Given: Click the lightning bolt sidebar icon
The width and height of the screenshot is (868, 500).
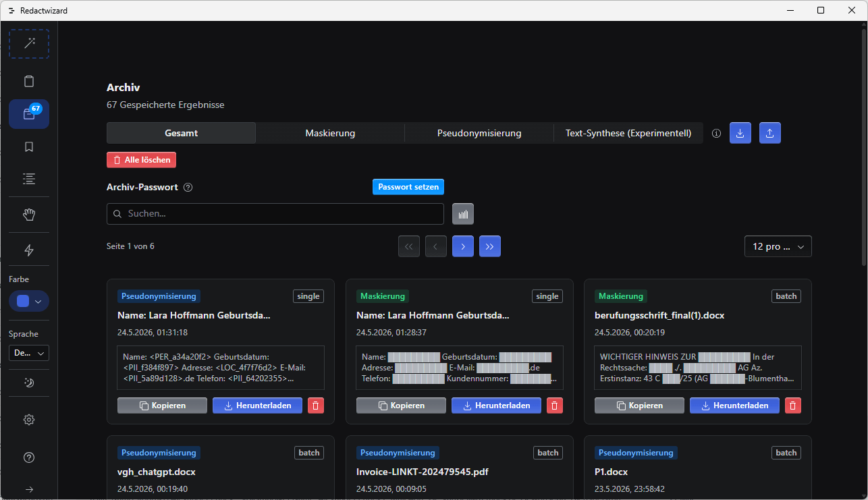Looking at the screenshot, I should pos(29,250).
